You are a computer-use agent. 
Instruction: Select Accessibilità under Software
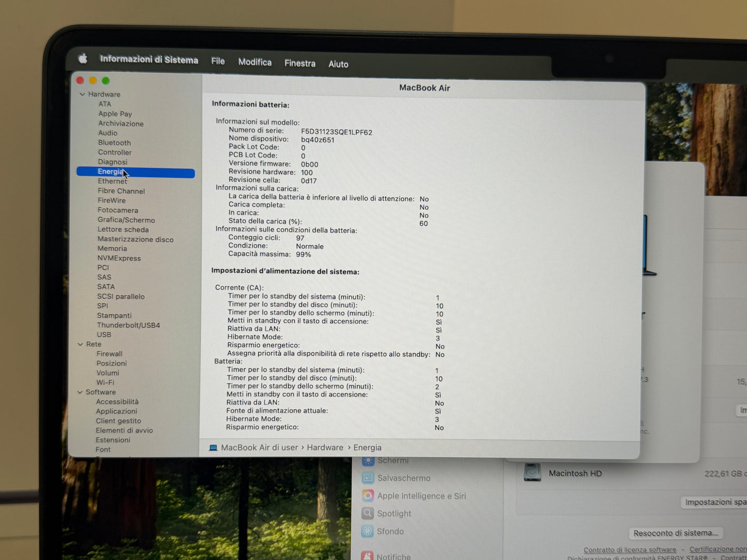[117, 402]
